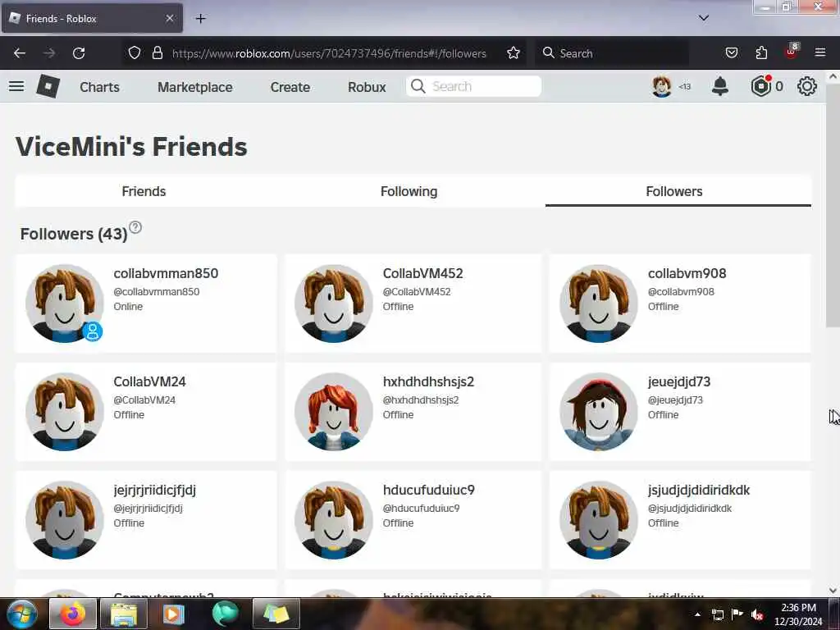Click the Firefox search box
This screenshot has width=840, height=630.
(612, 53)
